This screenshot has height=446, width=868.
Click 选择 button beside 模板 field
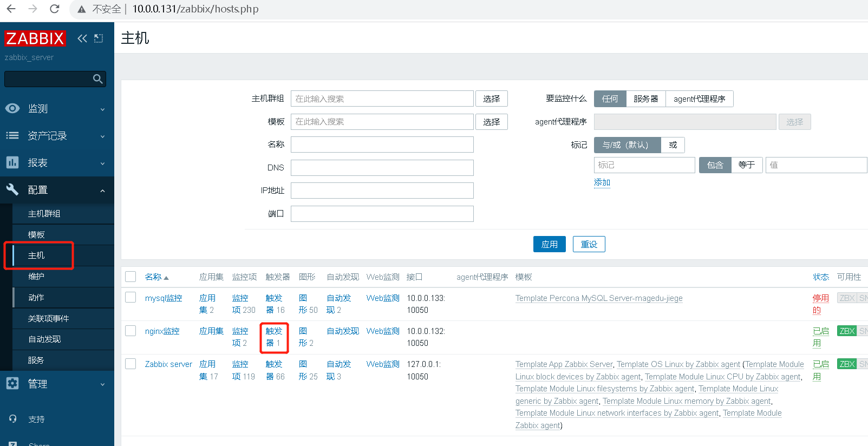click(492, 122)
